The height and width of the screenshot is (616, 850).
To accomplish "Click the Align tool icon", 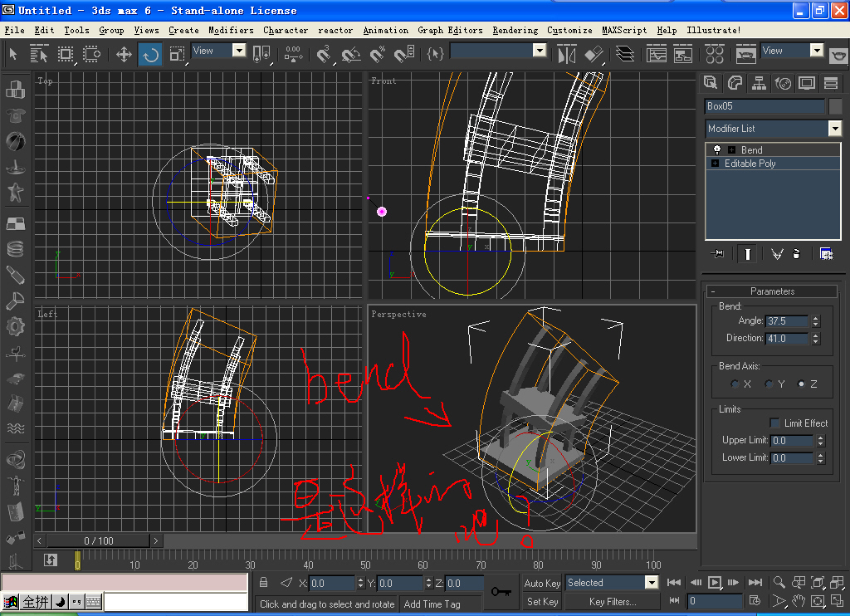I will coord(594,54).
